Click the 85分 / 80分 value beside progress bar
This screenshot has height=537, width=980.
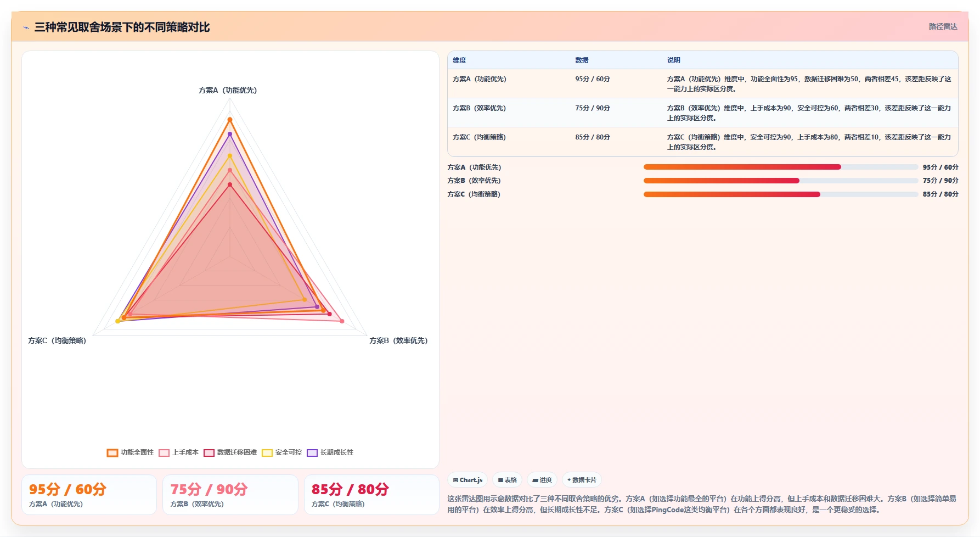point(940,194)
